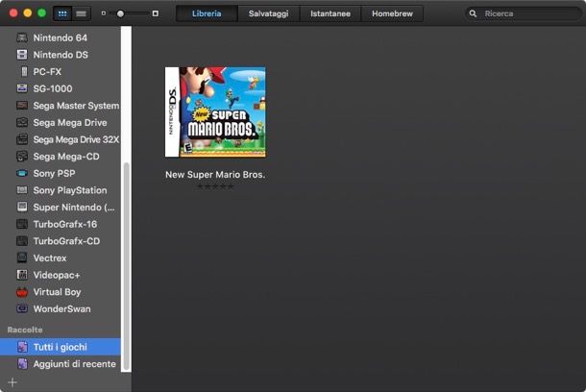Click the SG-1000 console icon
Image resolution: width=586 pixels, height=392 pixels.
tap(22, 88)
